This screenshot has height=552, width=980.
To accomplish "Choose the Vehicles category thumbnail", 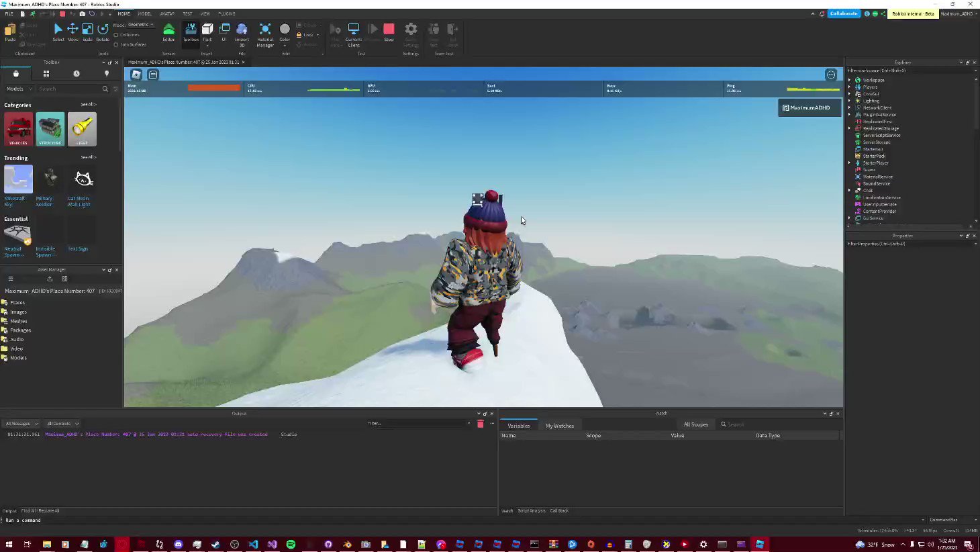I will [18, 129].
